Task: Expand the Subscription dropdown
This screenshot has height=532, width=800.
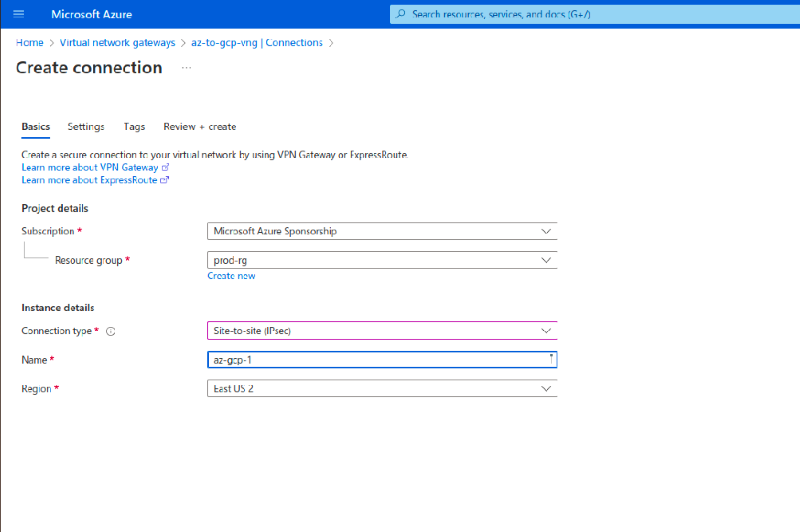Action: (381, 231)
